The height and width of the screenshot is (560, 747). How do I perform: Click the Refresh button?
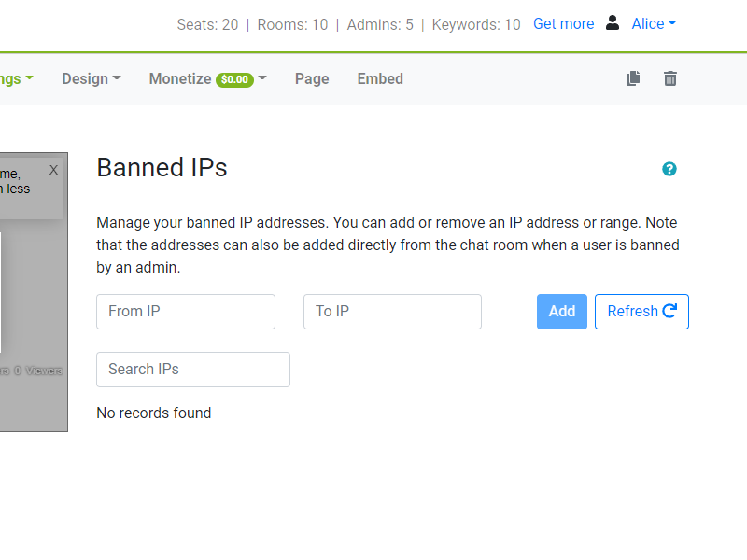pos(641,311)
